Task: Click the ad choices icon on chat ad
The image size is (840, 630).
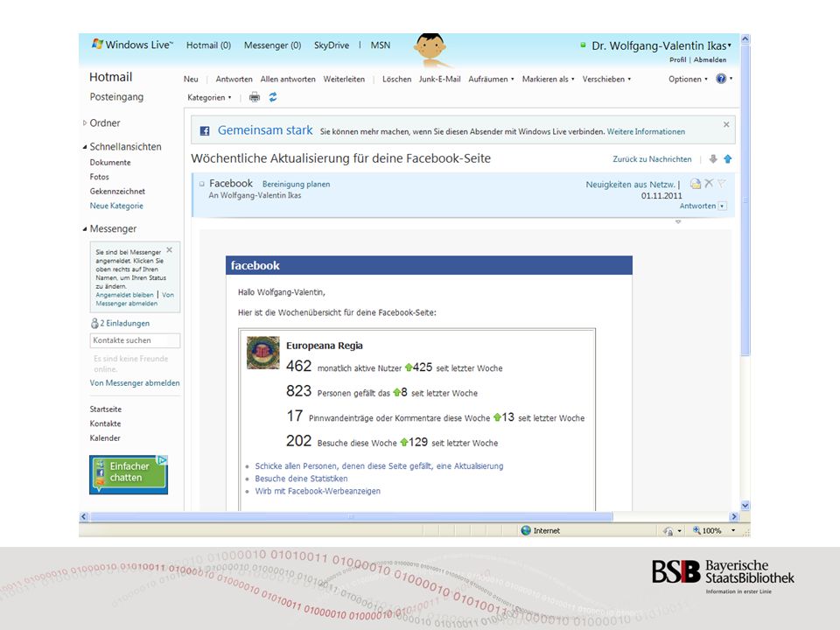Action: point(162,459)
